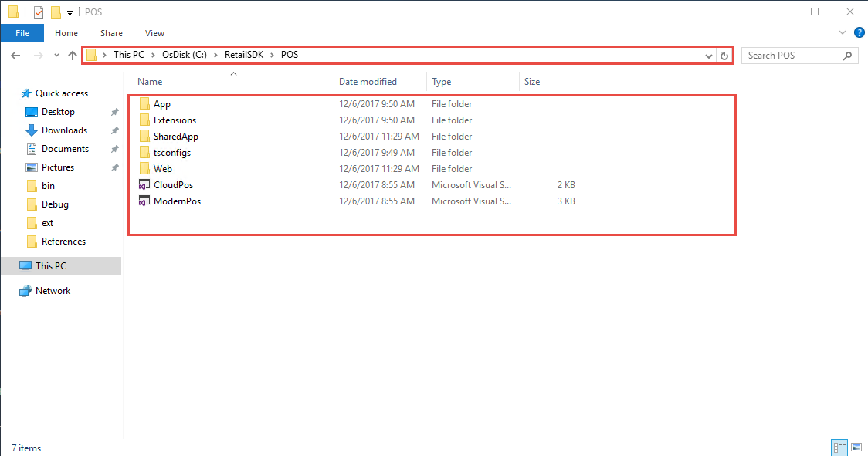Screen dimensions: 868x456
Task: Expand the ribbon with the chevron
Action: [842, 32]
